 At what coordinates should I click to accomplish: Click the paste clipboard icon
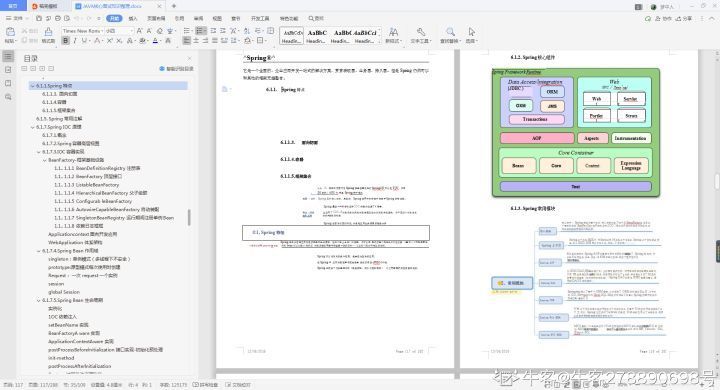[x=10, y=31]
